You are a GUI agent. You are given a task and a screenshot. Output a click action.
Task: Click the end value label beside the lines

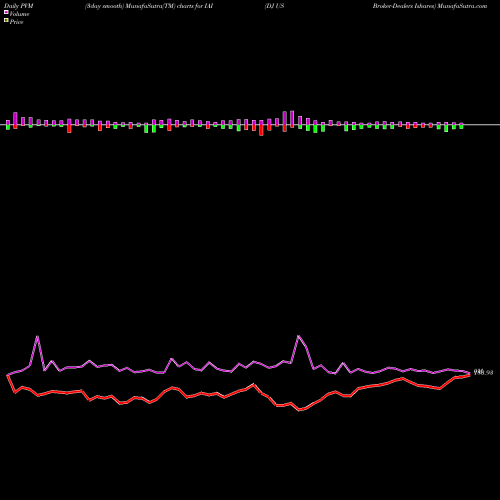pyautogui.click(x=483, y=372)
